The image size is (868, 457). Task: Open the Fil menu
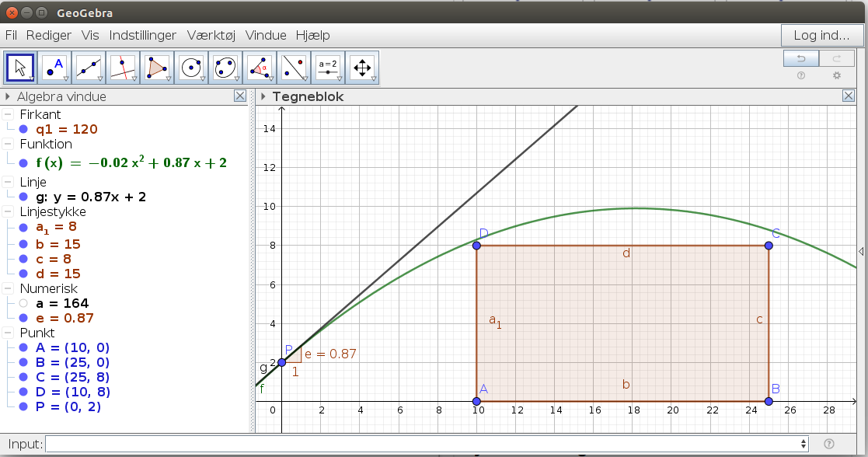coord(11,36)
